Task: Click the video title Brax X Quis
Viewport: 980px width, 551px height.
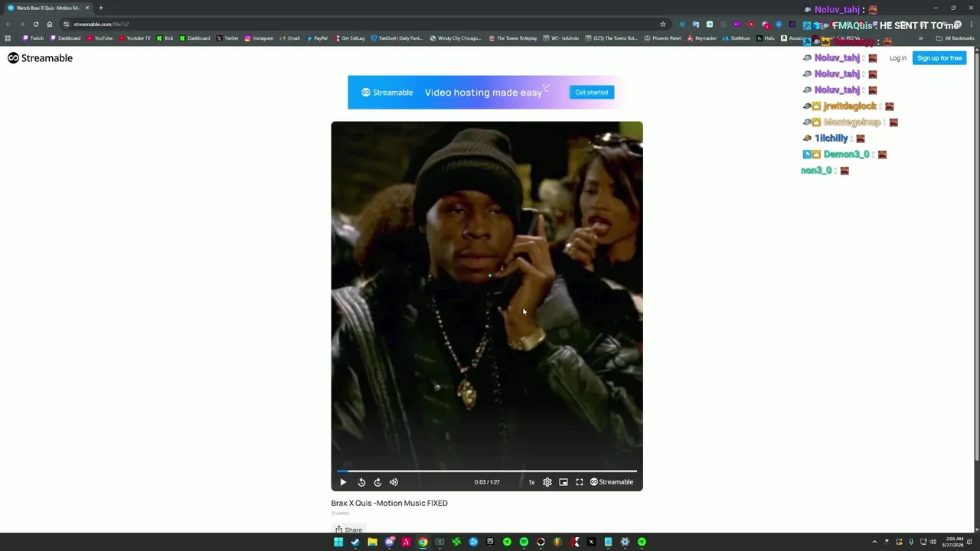Action: click(390, 503)
